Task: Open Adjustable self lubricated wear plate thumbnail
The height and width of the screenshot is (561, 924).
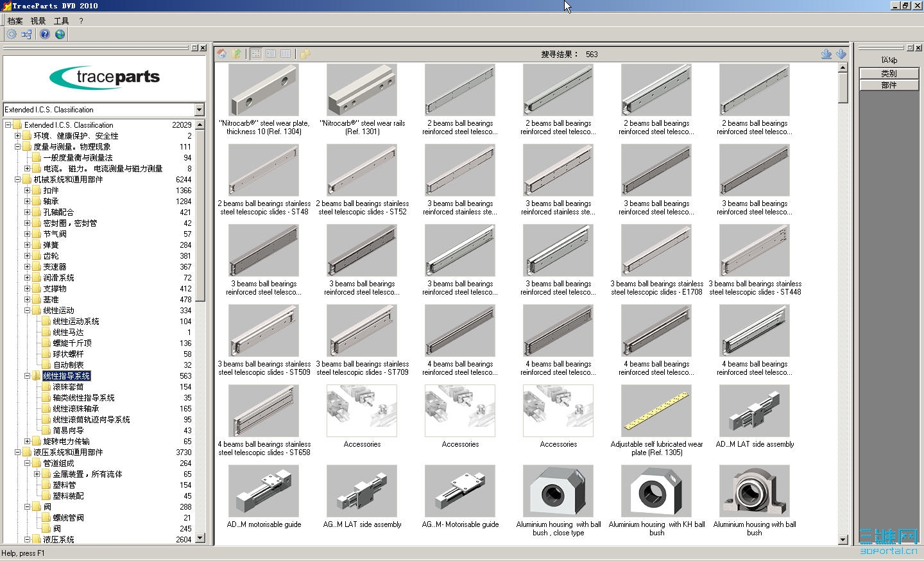Action: 656,411
